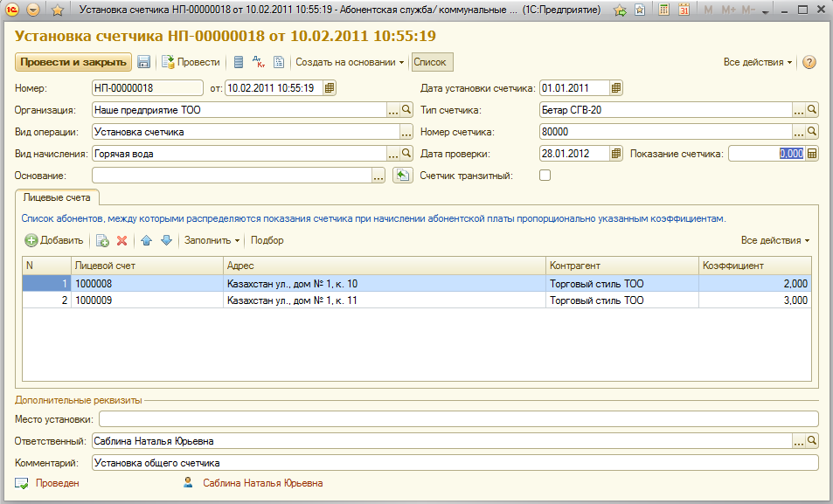Expand the Создать на основании dropdown
This screenshot has width=833, height=504.
[x=350, y=63]
